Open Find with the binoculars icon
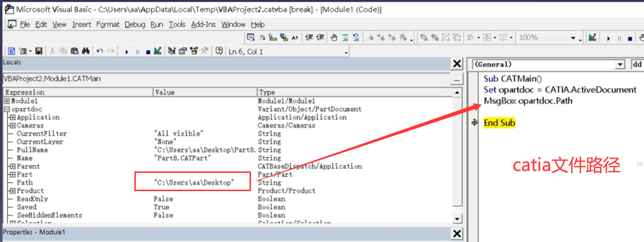The height and width of the screenshot is (242, 644). pyautogui.click(x=85, y=51)
